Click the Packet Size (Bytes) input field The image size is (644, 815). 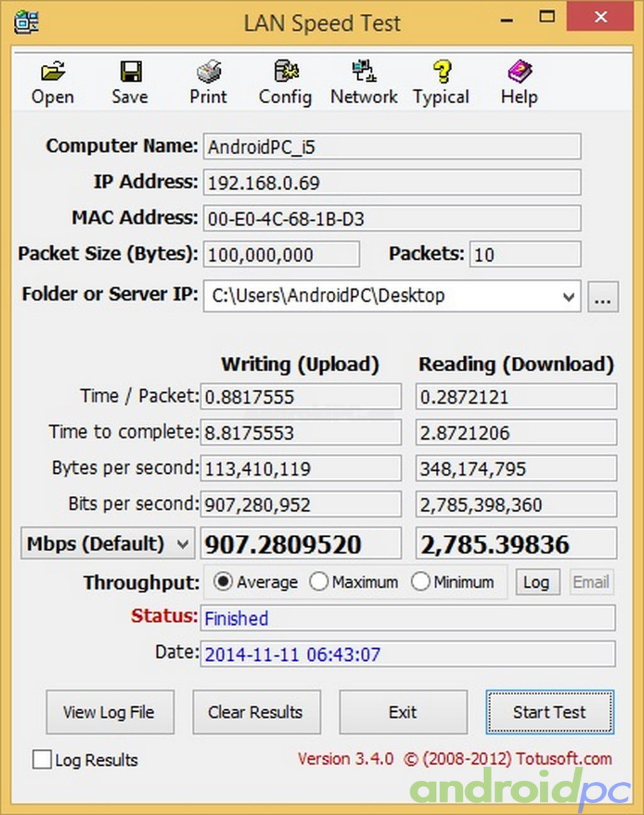point(281,255)
